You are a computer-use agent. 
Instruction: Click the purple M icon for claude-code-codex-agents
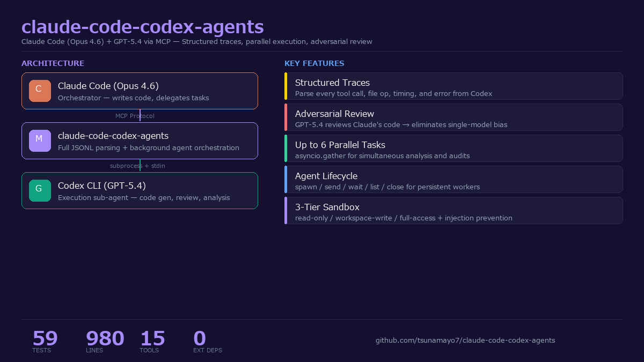coord(40,141)
